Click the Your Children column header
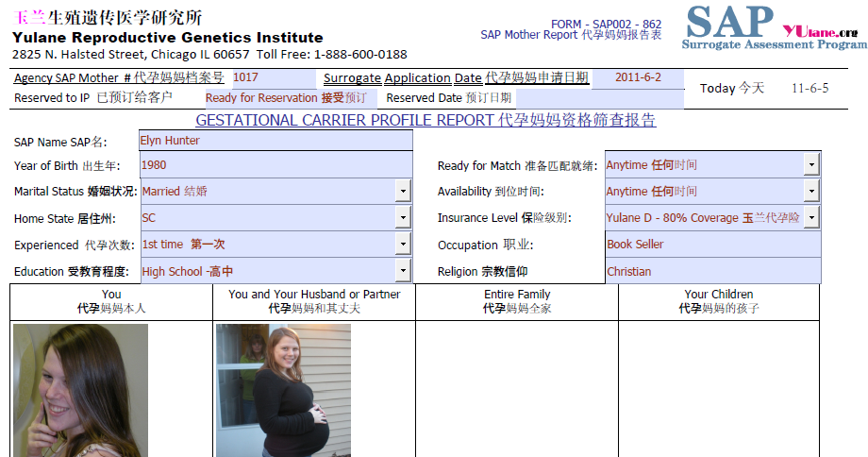This screenshot has width=868, height=457. point(719,301)
